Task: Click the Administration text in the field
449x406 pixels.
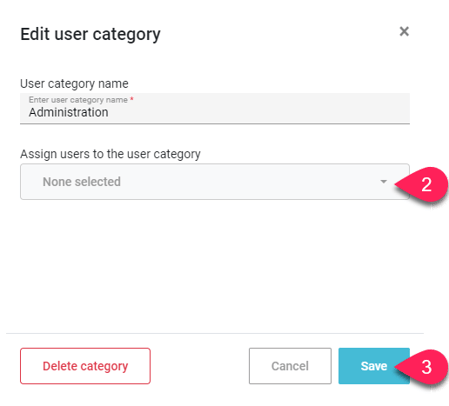Action: coord(68,112)
